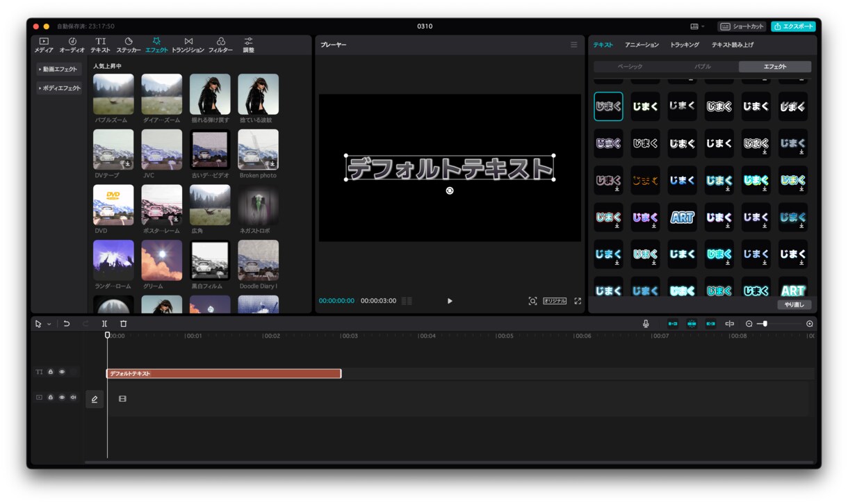Choose the highlighted first じまく text effect
Screen dimensions: 848x504
pyautogui.click(x=608, y=106)
